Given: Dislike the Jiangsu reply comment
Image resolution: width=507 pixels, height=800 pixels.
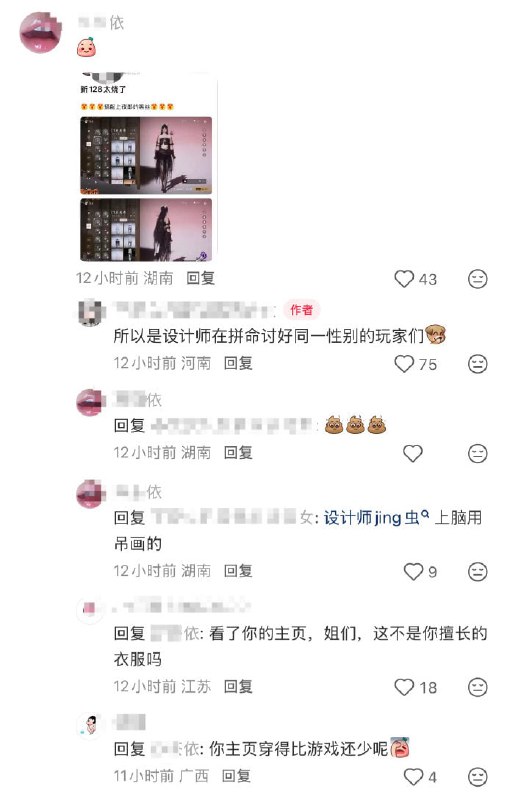Looking at the screenshot, I should (477, 687).
